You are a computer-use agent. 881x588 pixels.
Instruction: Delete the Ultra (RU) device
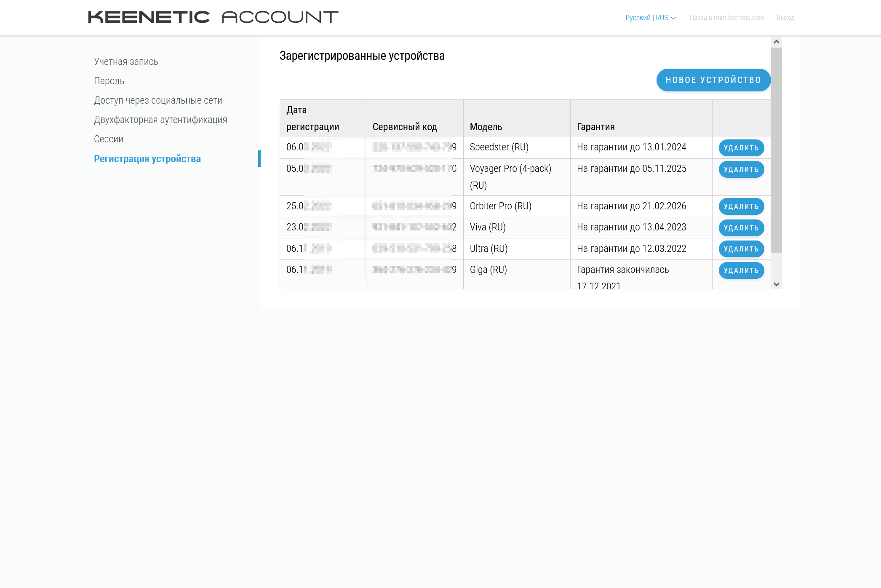tap(741, 249)
